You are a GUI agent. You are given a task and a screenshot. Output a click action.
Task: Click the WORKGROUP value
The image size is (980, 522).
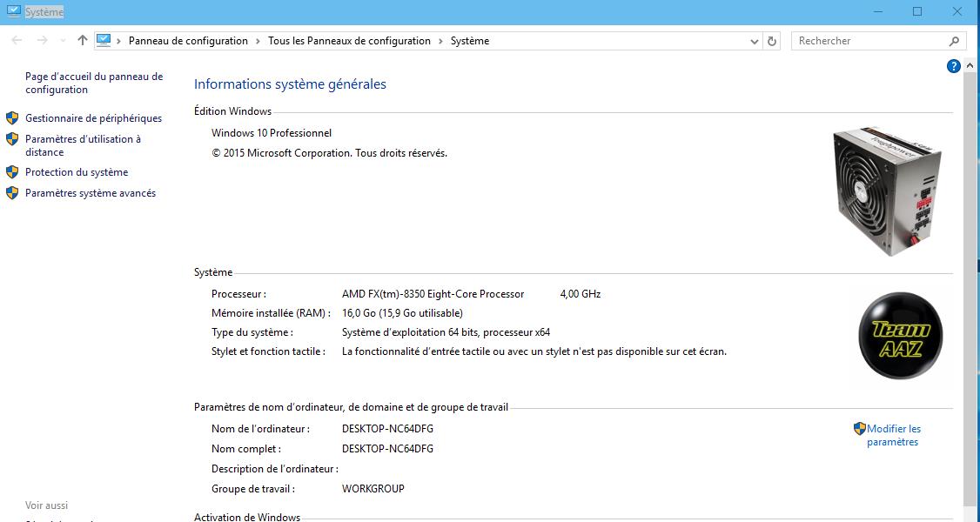point(373,489)
